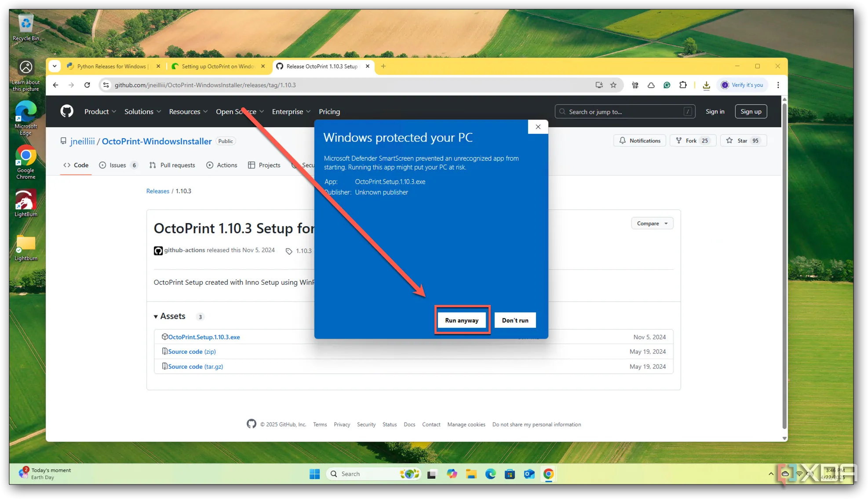Download OctoPrint.Setup.1.10.3.exe asset link
The width and height of the screenshot is (868, 499).
(204, 337)
